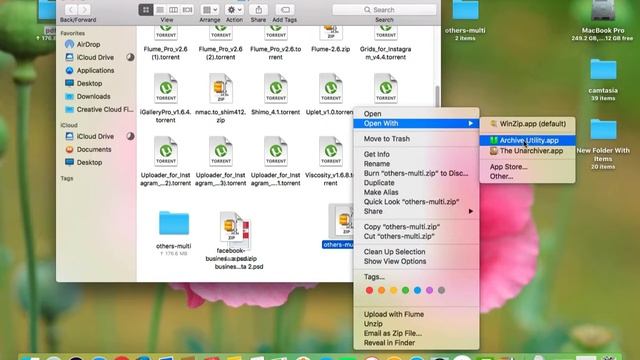Image resolution: width=640 pixels, height=360 pixels.
Task: Open with Archive Utility.app
Action: click(527, 140)
